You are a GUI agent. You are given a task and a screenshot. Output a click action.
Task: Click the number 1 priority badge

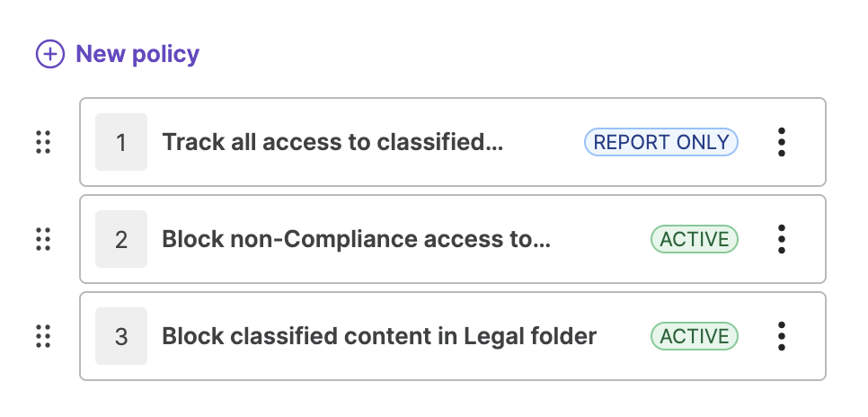click(121, 142)
